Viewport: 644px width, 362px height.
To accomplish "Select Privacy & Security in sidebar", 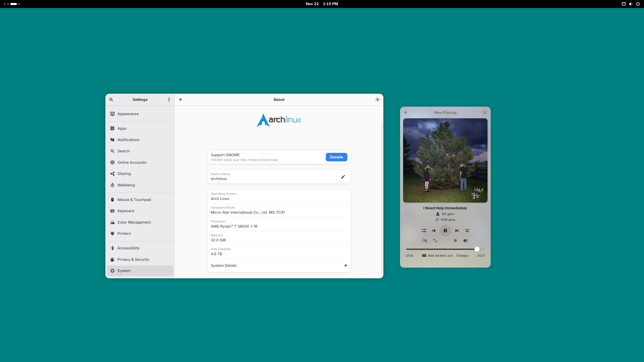I will [133, 259].
